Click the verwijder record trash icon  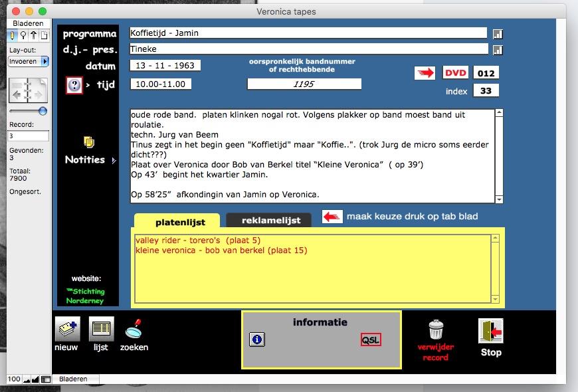click(x=436, y=329)
